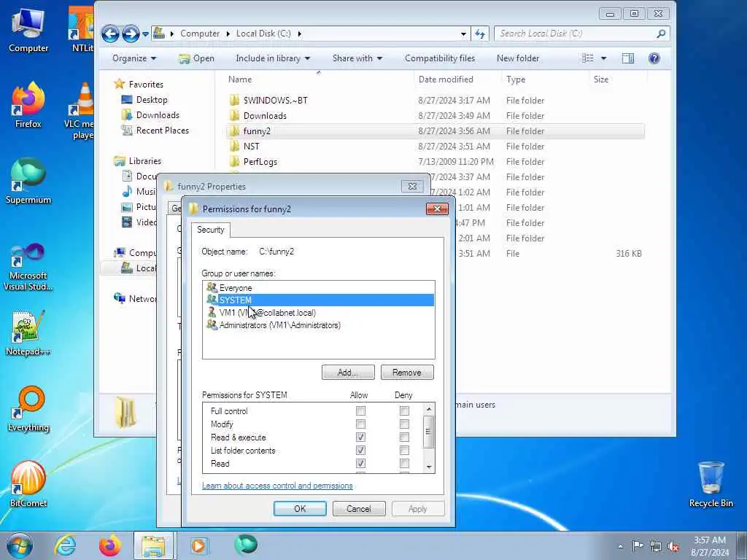
Task: Toggle the Explorer preview pane button
Action: (x=628, y=58)
